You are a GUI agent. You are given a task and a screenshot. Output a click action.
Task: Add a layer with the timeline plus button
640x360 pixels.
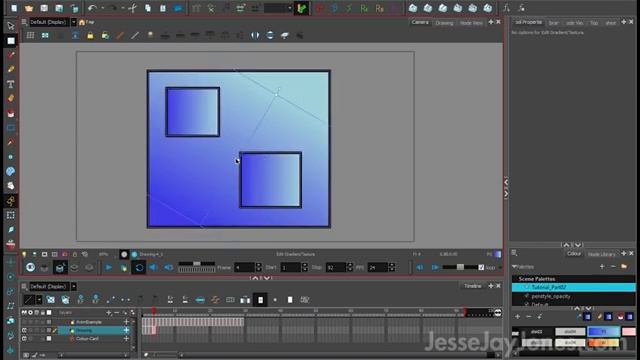pos(109,313)
